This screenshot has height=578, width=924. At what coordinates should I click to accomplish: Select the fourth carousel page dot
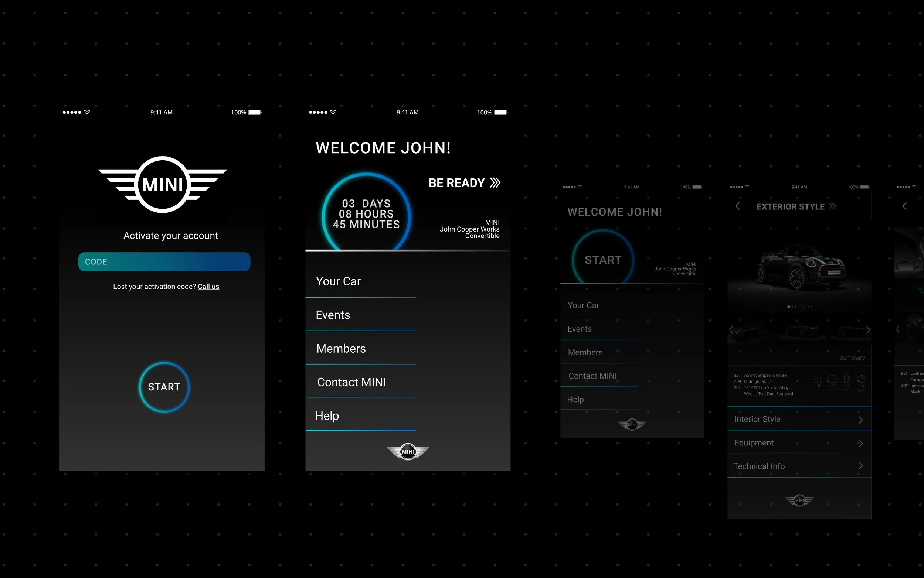[805, 307]
